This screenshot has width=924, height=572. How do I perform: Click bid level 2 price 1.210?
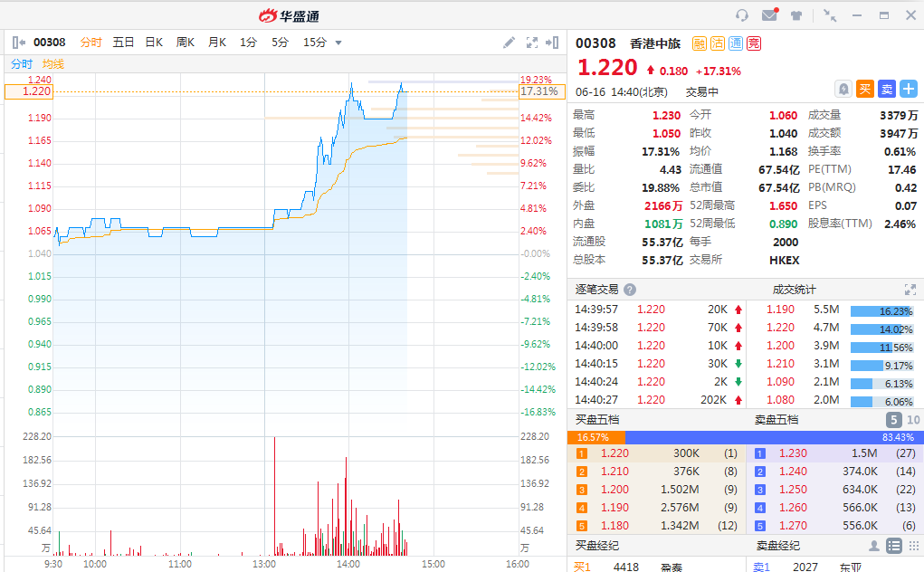[614, 472]
